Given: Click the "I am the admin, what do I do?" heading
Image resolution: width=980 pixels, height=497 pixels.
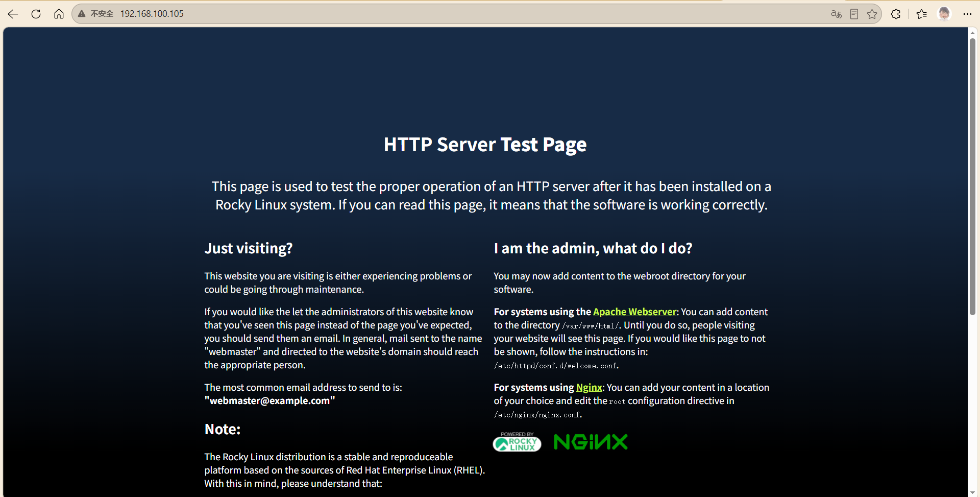Looking at the screenshot, I should [593, 248].
